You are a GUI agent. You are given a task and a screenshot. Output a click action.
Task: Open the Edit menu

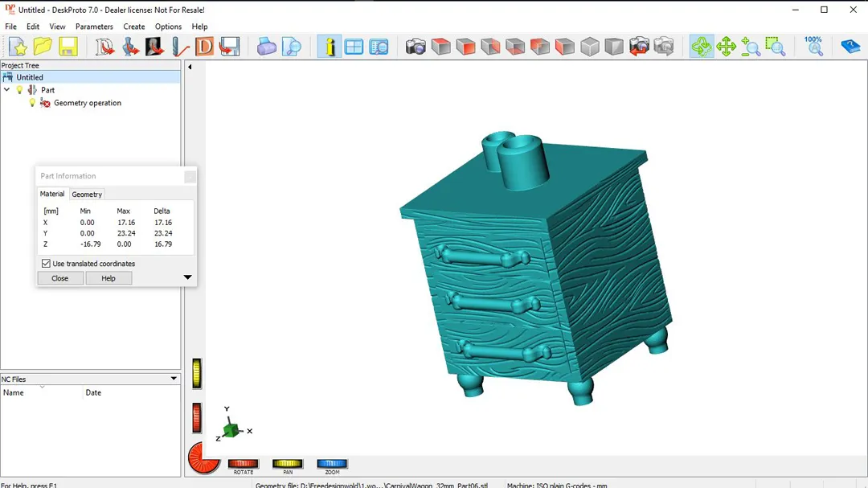point(33,27)
